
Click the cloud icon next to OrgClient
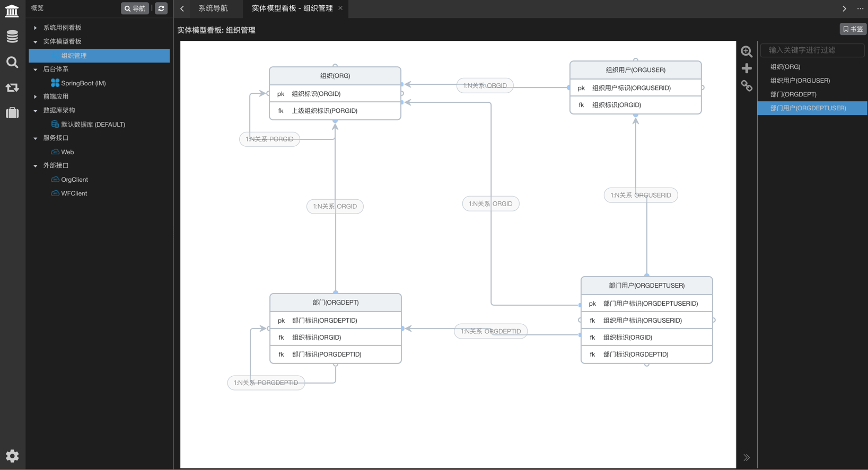click(x=55, y=179)
